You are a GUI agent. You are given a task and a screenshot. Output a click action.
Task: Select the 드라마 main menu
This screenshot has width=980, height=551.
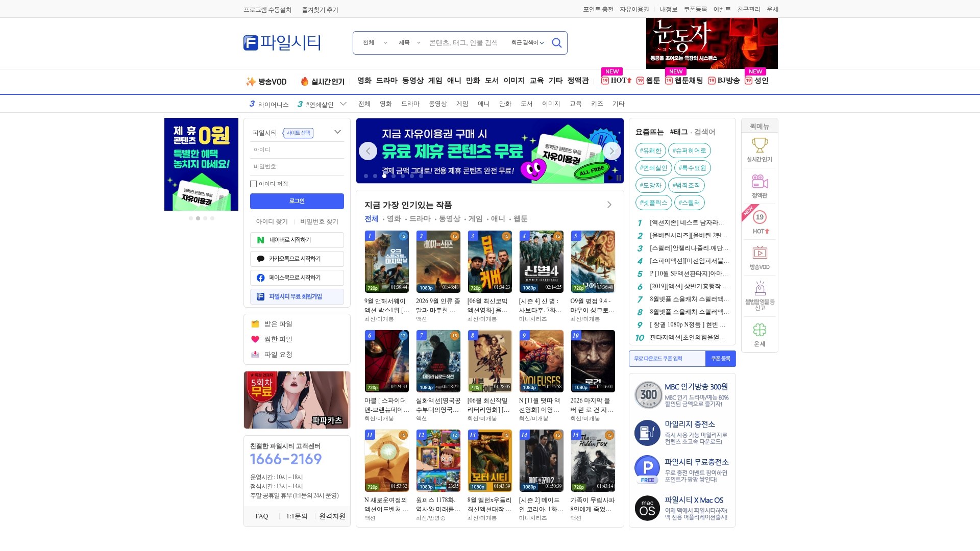tap(386, 81)
